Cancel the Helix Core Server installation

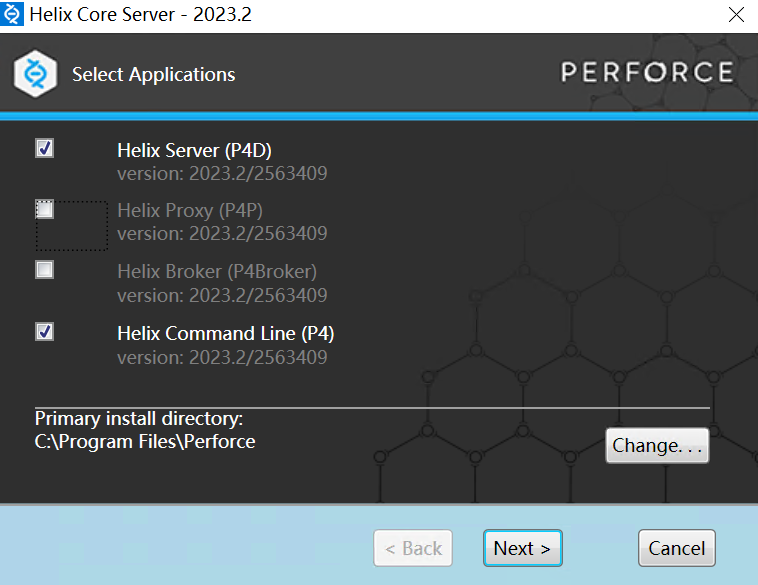676,548
